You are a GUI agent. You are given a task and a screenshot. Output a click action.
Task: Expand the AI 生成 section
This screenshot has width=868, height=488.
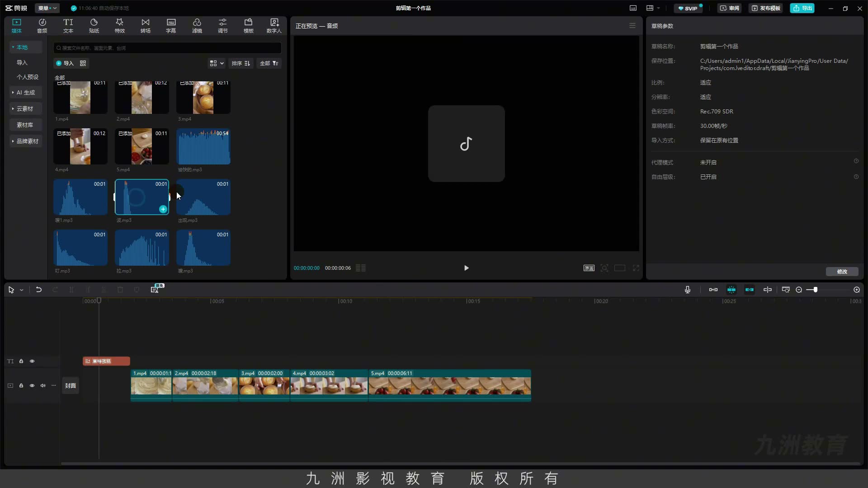click(x=26, y=92)
